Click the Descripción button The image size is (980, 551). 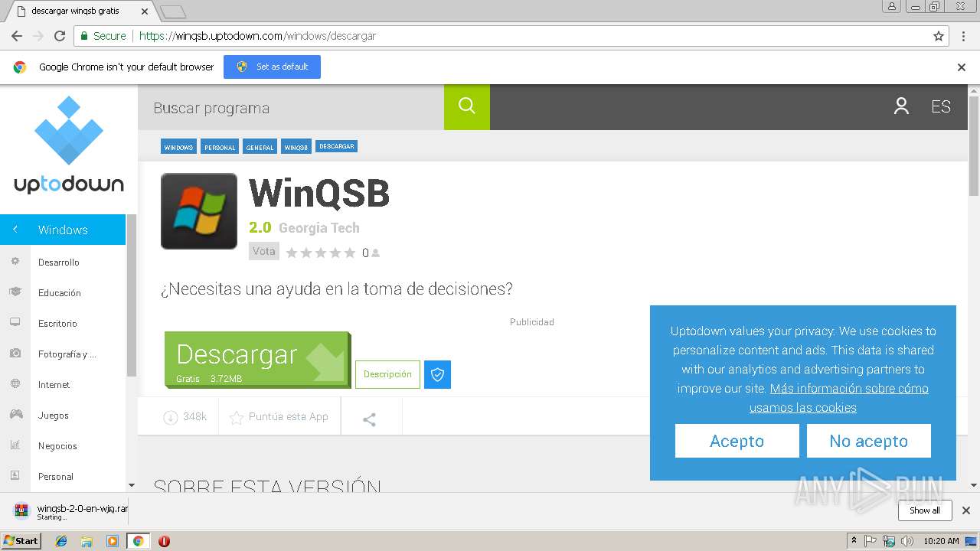(387, 374)
